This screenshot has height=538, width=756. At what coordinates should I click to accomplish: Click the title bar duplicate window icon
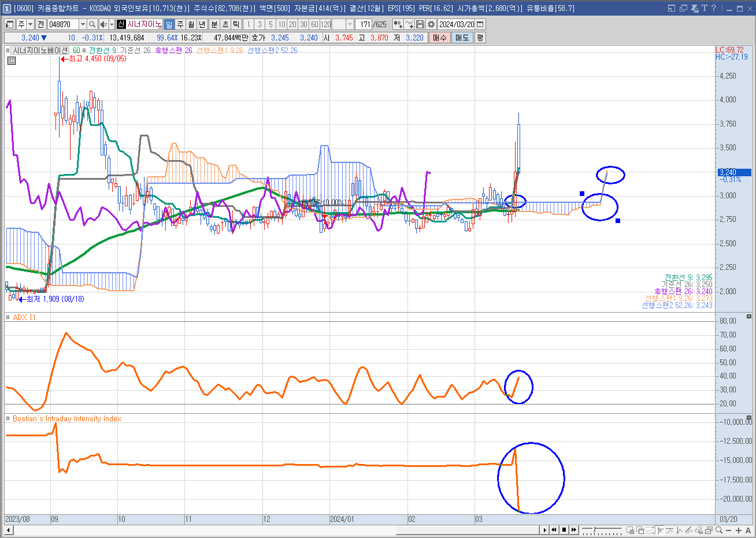683,8
